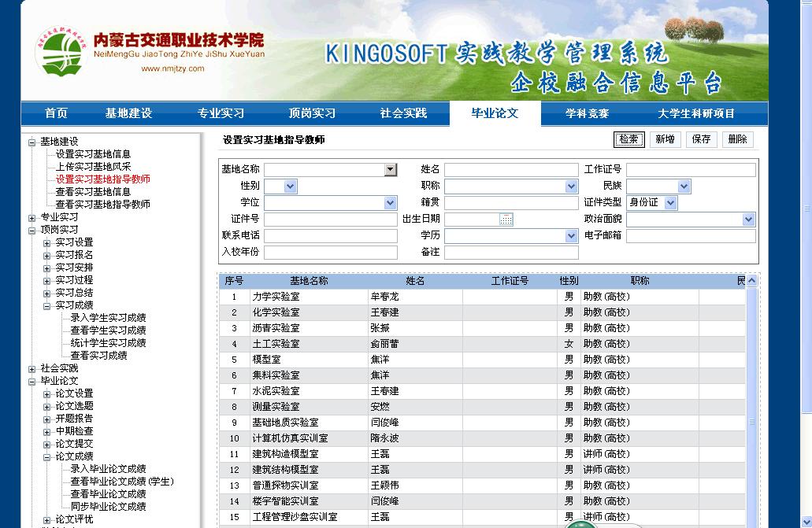This screenshot has width=812, height=528.
Task: Expand the 论文提交 tree node
Action: (47, 444)
